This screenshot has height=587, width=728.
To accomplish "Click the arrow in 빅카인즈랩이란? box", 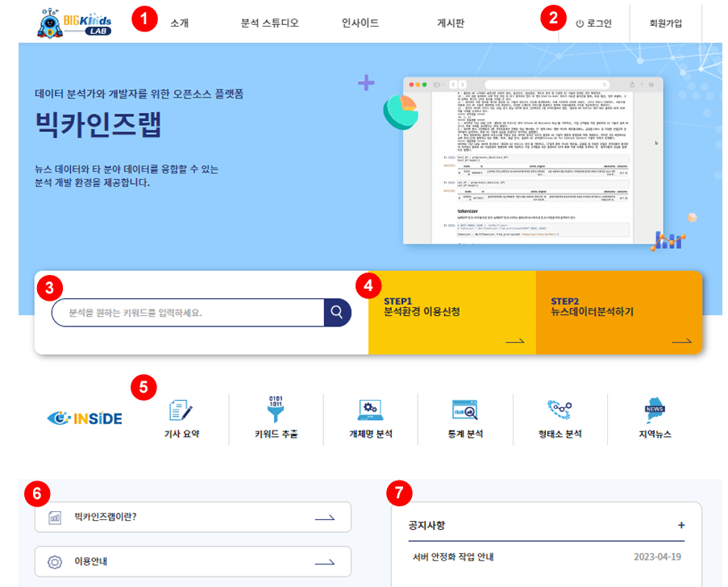I will pos(325,518).
